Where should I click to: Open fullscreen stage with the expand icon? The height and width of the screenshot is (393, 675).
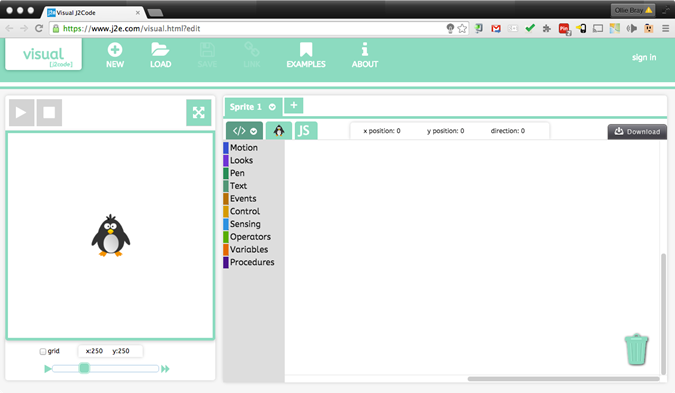click(198, 113)
